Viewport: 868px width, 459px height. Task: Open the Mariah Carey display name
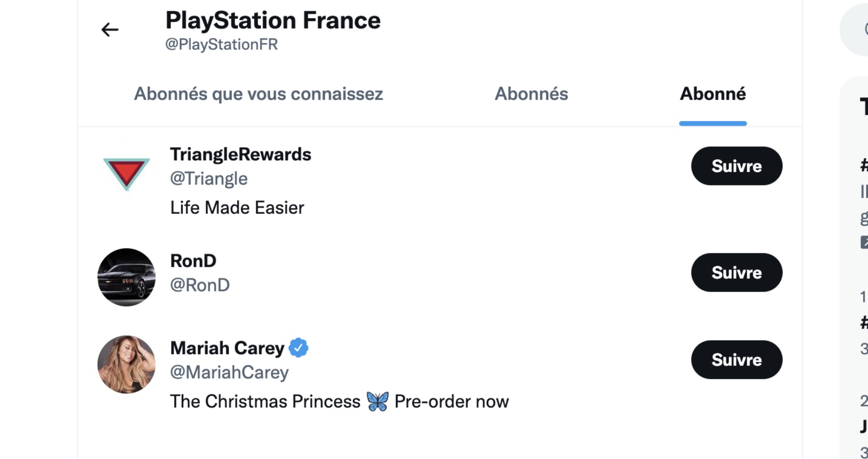coord(227,348)
